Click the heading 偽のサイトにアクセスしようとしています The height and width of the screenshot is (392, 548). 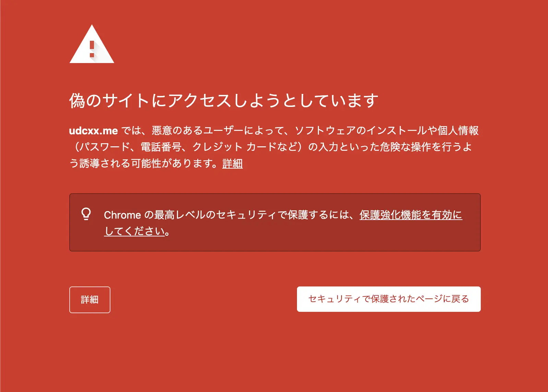[x=224, y=101]
